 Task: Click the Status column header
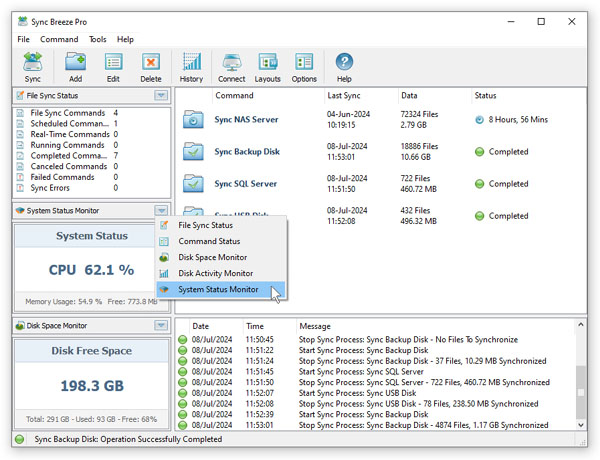[x=528, y=96]
